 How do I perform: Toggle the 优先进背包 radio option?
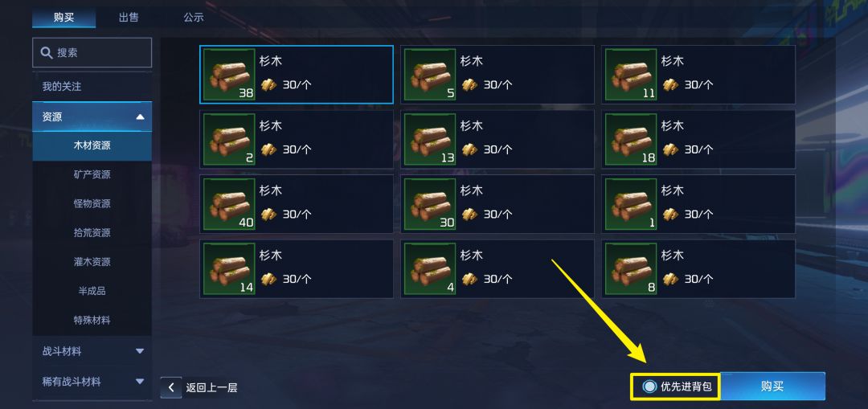(649, 387)
